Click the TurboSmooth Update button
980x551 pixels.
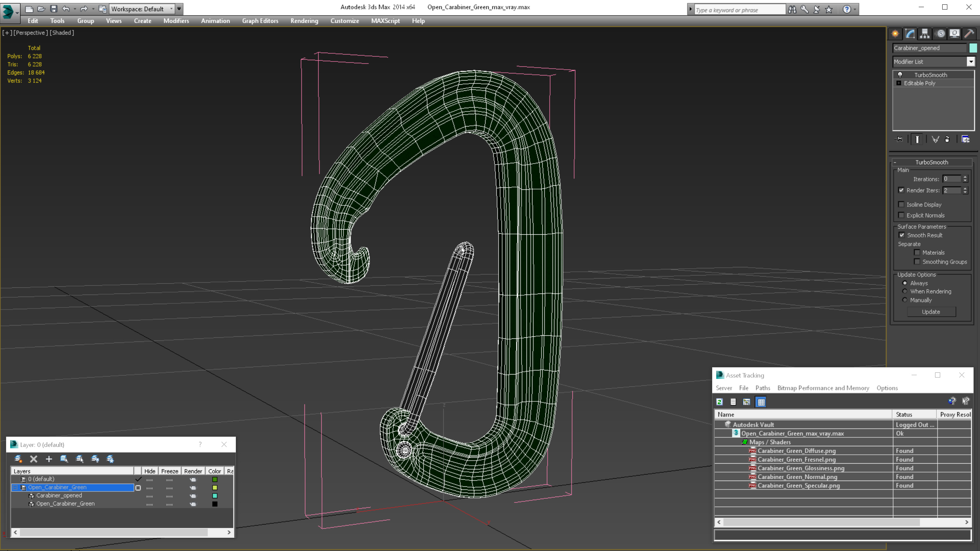point(931,312)
